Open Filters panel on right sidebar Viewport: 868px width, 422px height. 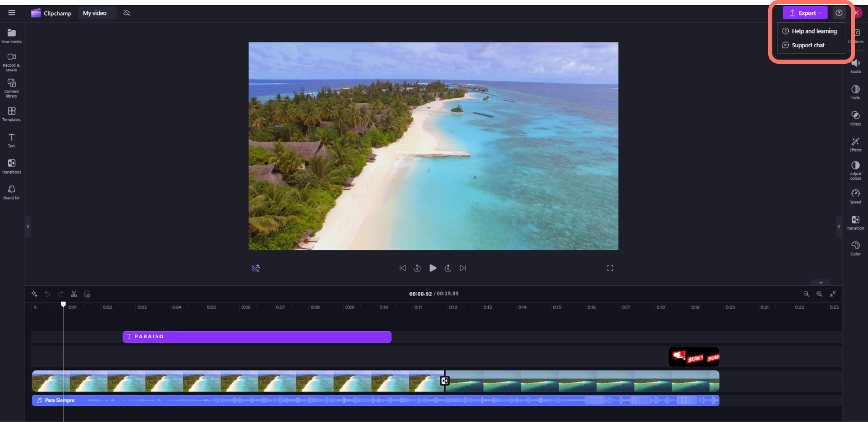point(855,118)
